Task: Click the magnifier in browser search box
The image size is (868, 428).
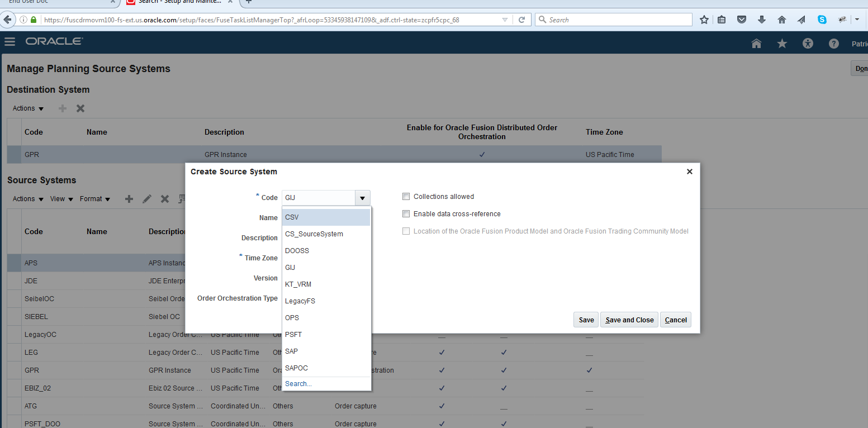Action: pyautogui.click(x=542, y=20)
